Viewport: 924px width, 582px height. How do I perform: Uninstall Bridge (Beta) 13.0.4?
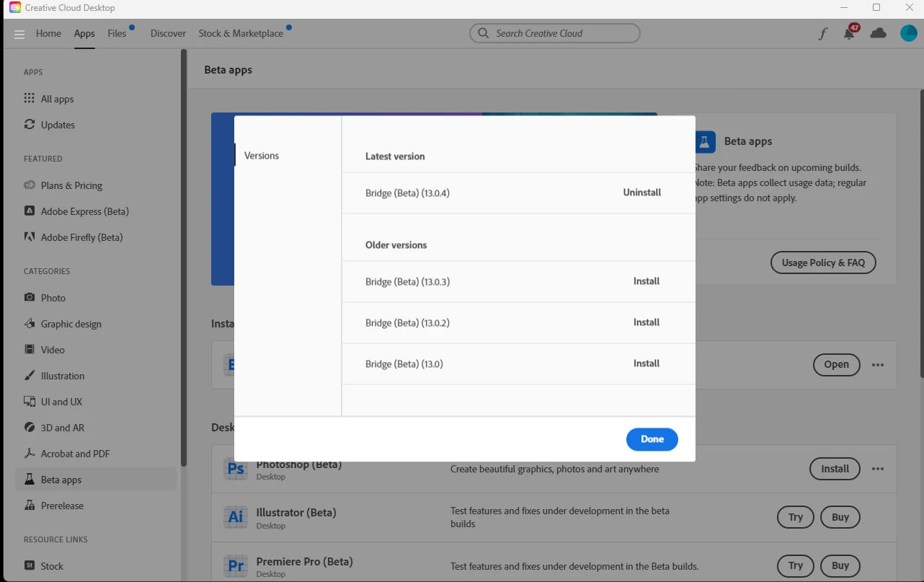642,193
